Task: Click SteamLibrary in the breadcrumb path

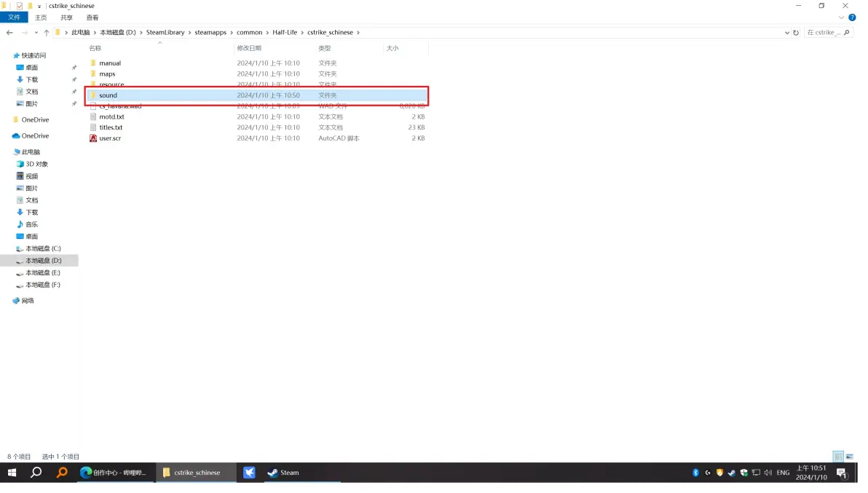Action: coord(165,33)
